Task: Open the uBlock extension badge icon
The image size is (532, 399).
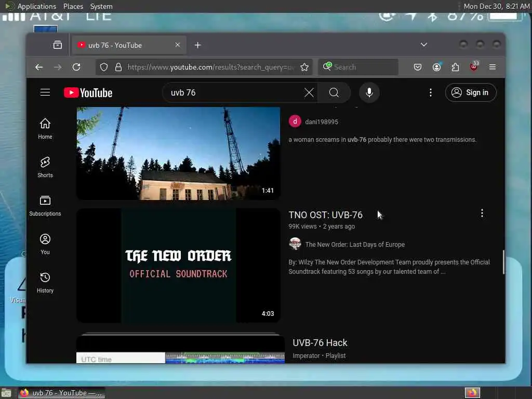Action: (x=474, y=66)
